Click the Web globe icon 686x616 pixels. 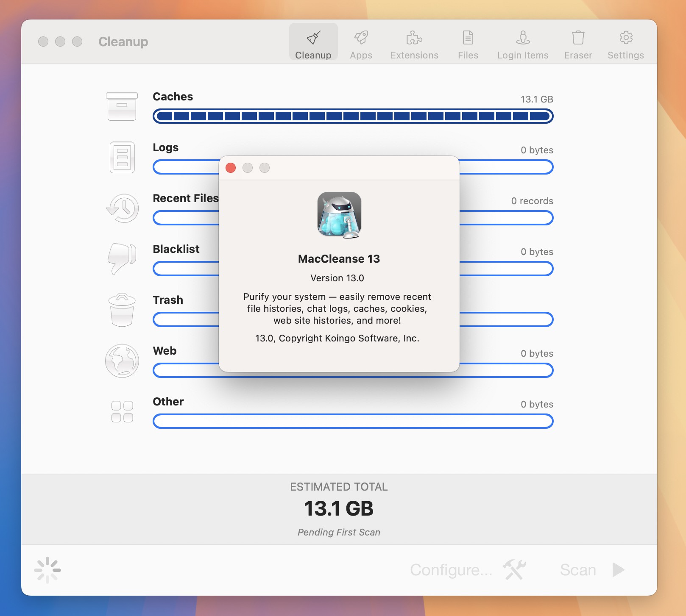pyautogui.click(x=122, y=361)
